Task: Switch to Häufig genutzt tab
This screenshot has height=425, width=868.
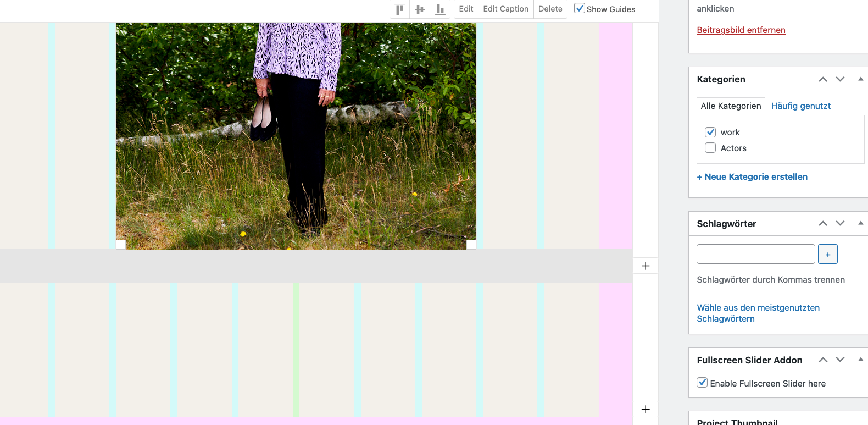Action: tap(800, 106)
